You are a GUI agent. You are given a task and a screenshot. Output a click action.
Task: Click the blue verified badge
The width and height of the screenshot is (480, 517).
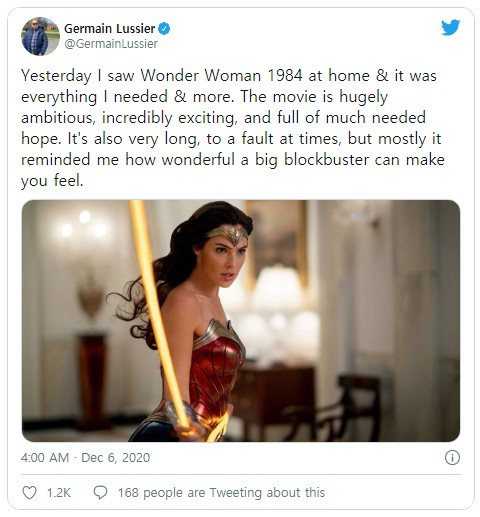[x=164, y=29]
